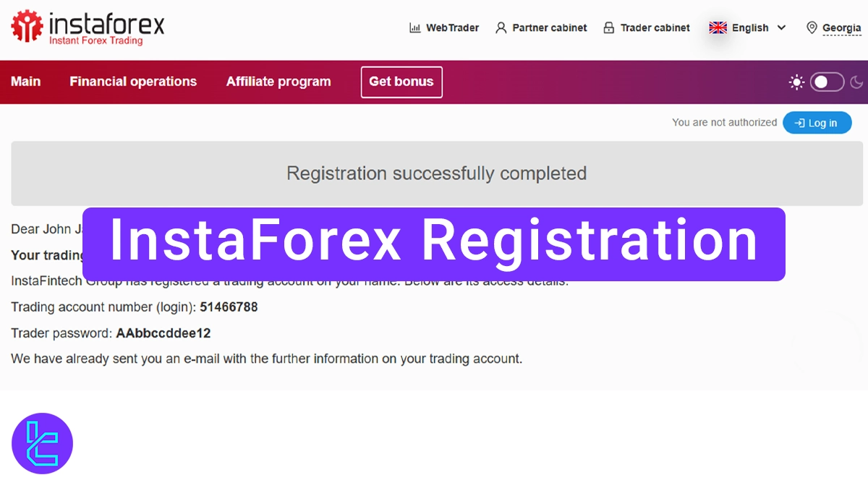Open WebTrader via its chart icon
Screen dimensions: 868x488
415,27
